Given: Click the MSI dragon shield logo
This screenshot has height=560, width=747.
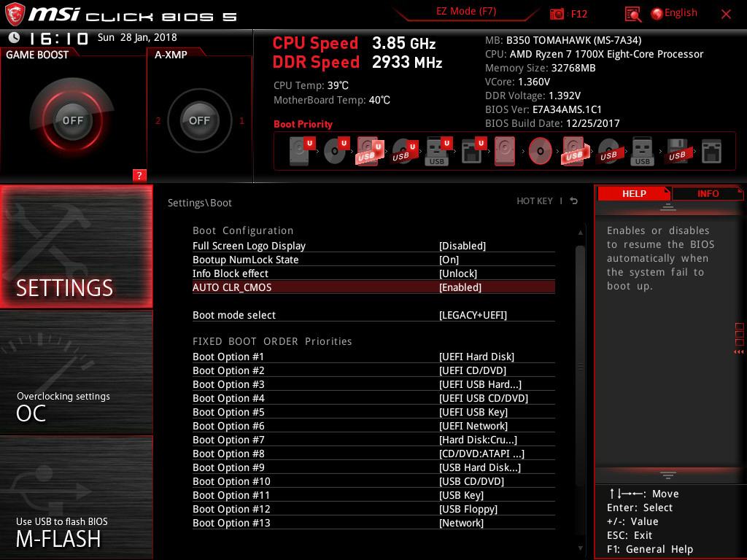Looking at the screenshot, I should point(15,14).
